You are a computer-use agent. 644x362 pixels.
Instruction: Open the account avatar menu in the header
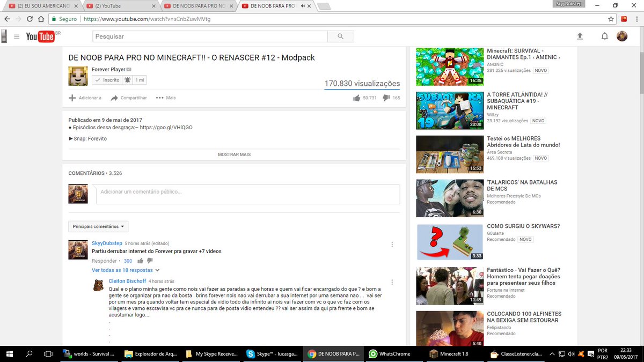coord(621,36)
